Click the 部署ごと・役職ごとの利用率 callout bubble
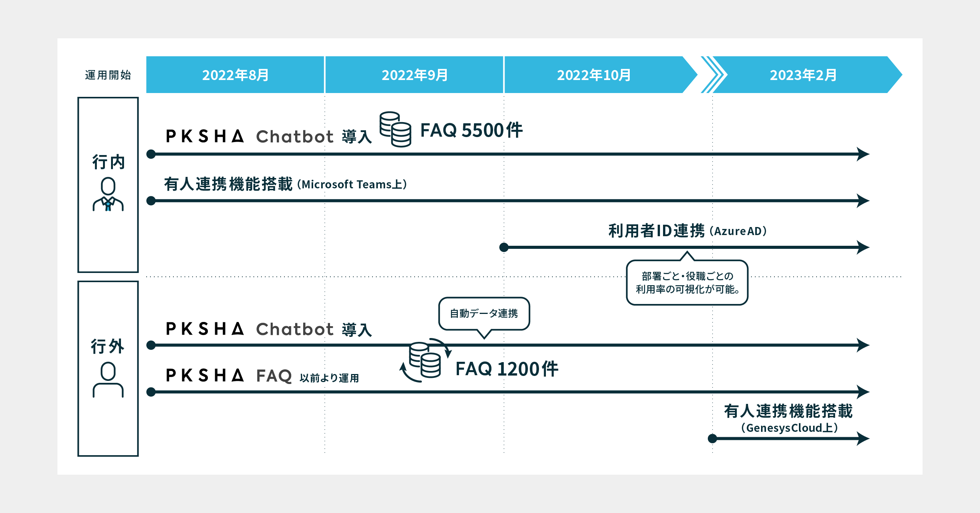Screen dimensions: 980x513 687,283
